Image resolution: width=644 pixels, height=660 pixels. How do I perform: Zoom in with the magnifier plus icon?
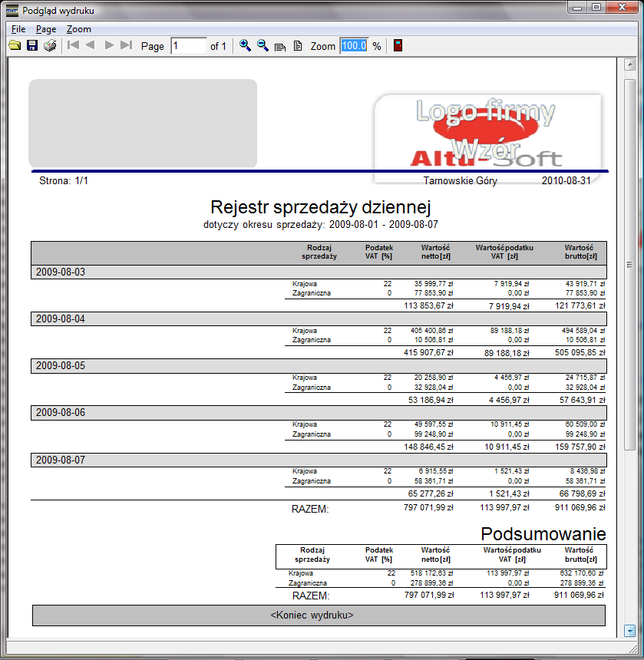[245, 46]
